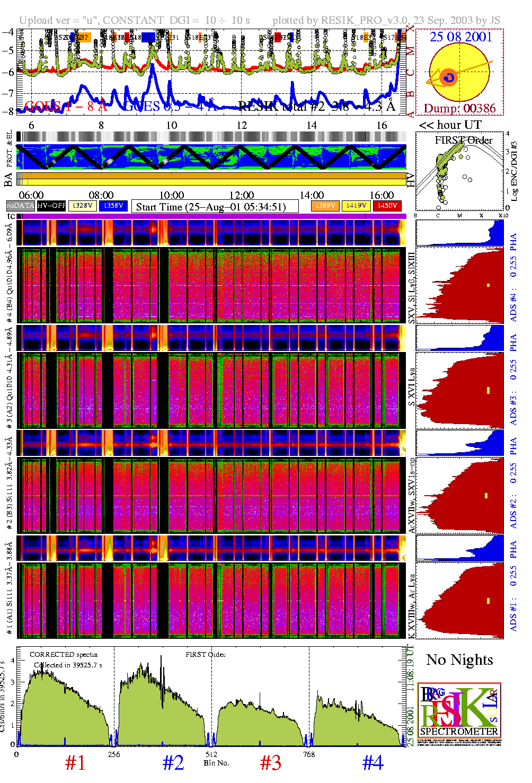This screenshot has width=532, height=783.
Task: Click the red 1450V legend box
Action: point(387,206)
